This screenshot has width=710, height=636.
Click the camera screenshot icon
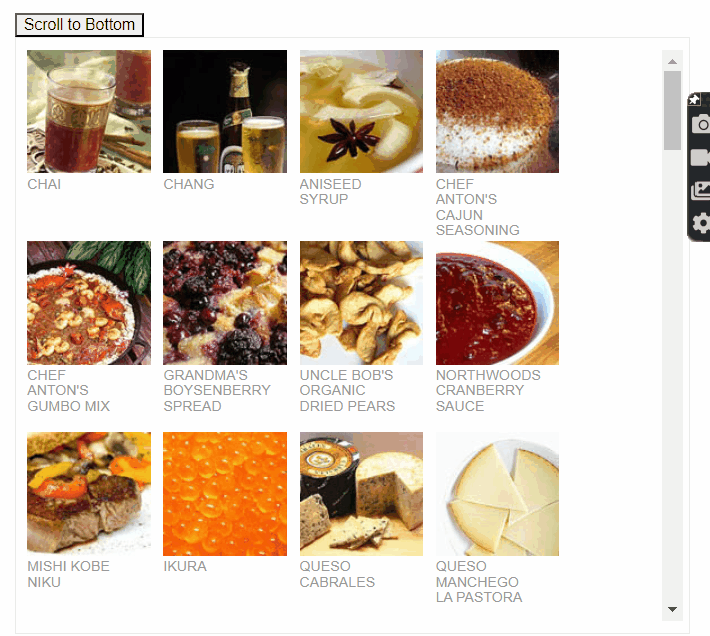tap(701, 124)
